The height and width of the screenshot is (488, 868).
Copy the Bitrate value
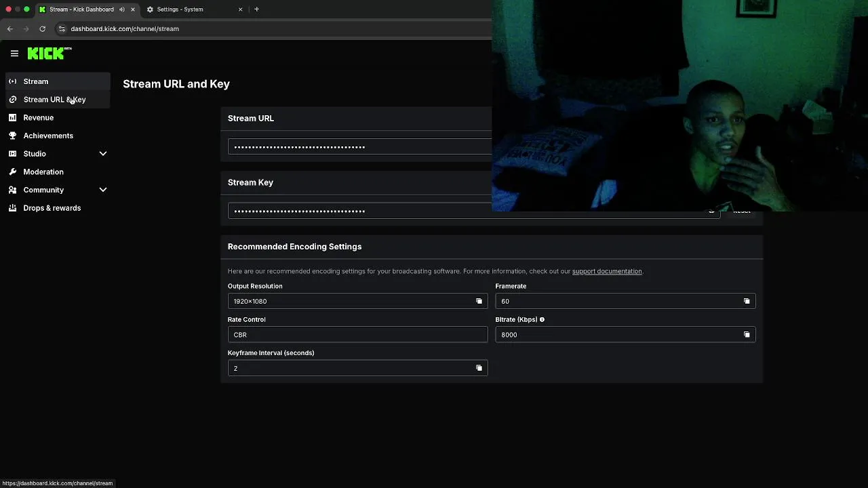tap(747, 334)
